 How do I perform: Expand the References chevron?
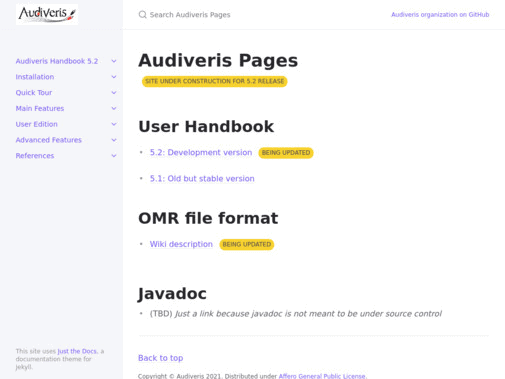(114, 156)
